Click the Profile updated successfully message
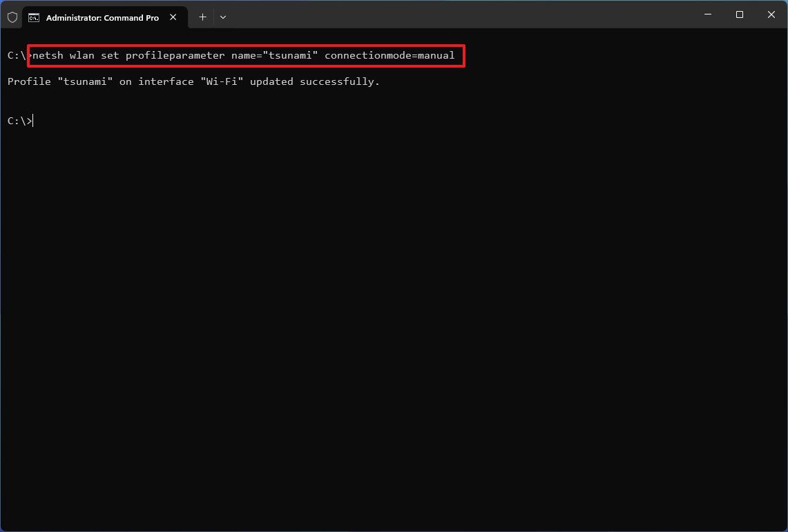This screenshot has width=788, height=532. click(x=193, y=81)
